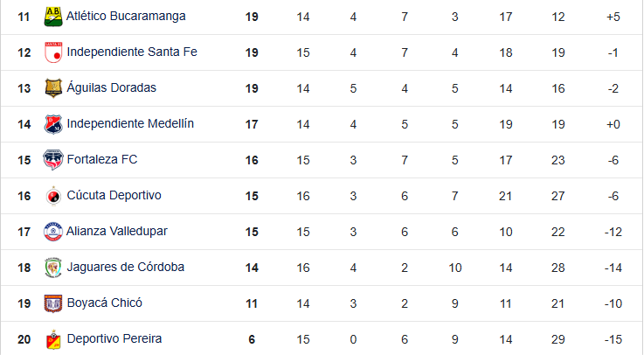
Task: Click the Deportivo Pereira crest icon
Action: 53,338
